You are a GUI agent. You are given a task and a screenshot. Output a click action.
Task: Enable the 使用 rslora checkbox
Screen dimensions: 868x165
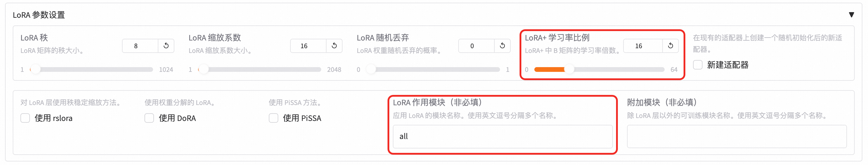(x=25, y=118)
